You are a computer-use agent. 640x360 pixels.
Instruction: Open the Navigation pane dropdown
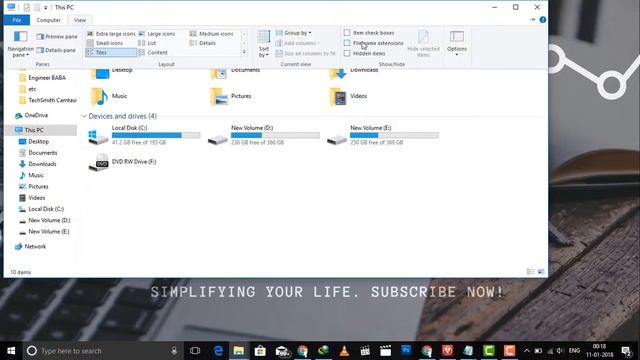[20, 44]
